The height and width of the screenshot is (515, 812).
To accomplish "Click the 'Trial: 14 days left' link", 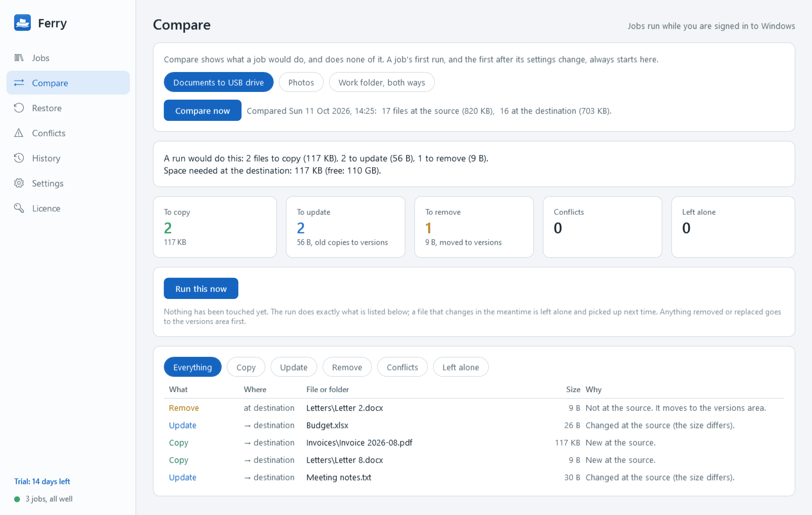I will (x=42, y=481).
